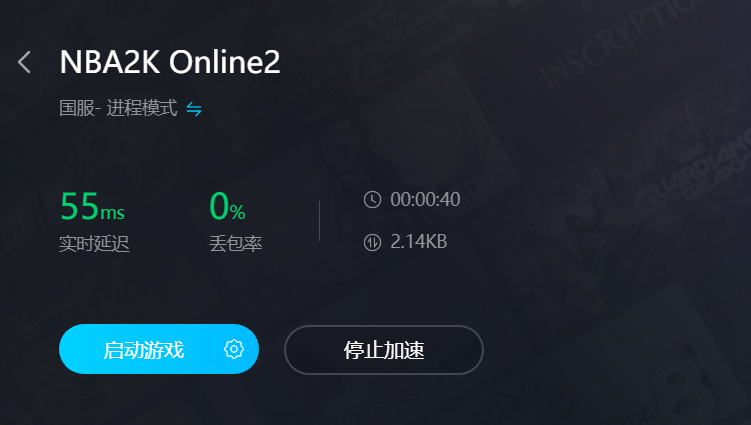
Task: Click the green ms unit text
Action: tap(113, 212)
